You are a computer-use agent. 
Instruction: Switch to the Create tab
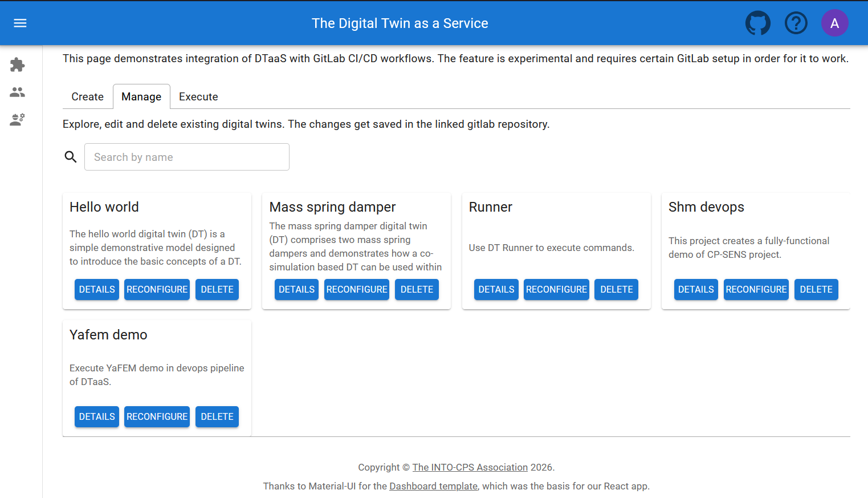87,96
